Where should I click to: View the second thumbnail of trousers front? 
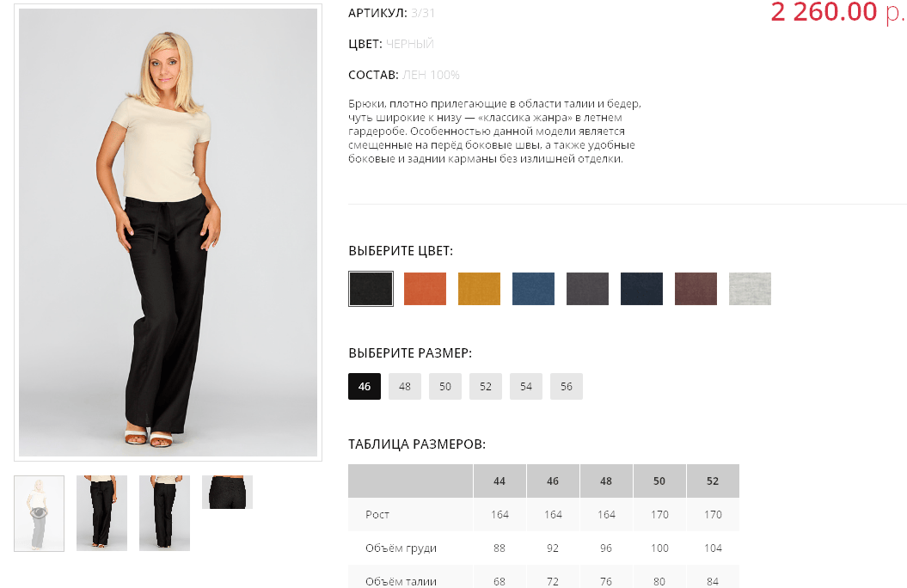[x=101, y=513]
